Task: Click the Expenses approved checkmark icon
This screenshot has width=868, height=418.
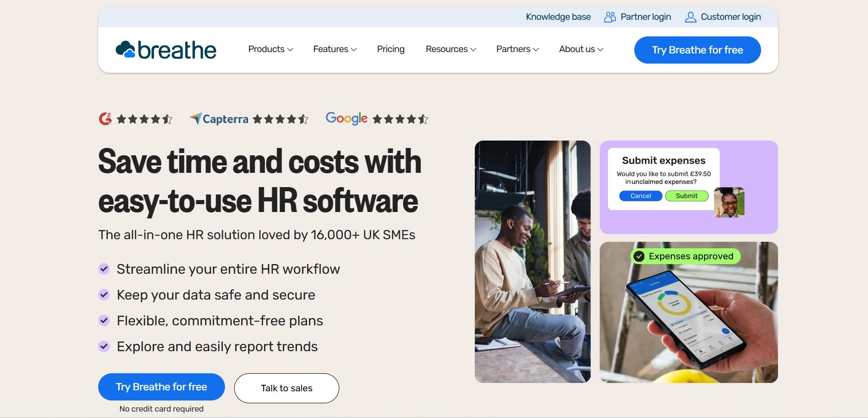Action: [x=639, y=256]
